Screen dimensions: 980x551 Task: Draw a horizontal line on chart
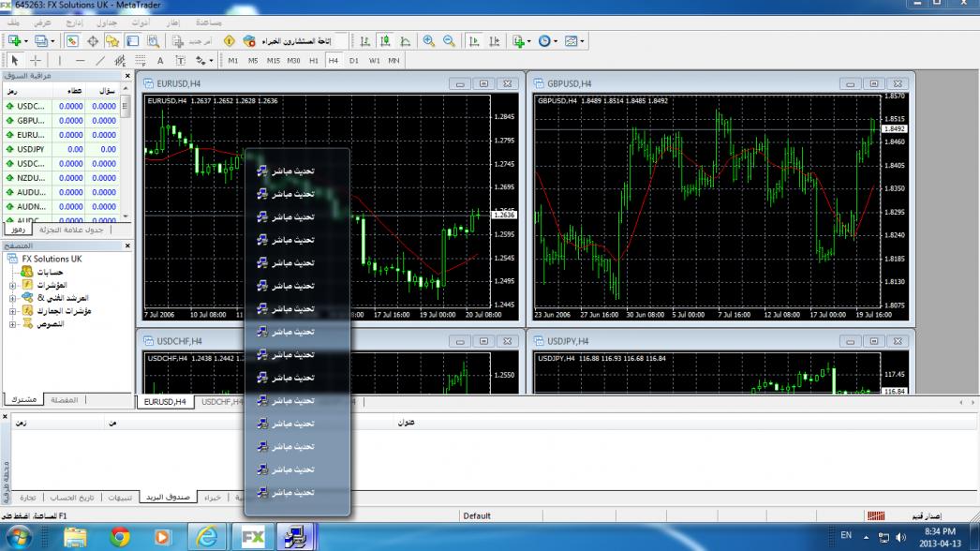click(x=81, y=61)
